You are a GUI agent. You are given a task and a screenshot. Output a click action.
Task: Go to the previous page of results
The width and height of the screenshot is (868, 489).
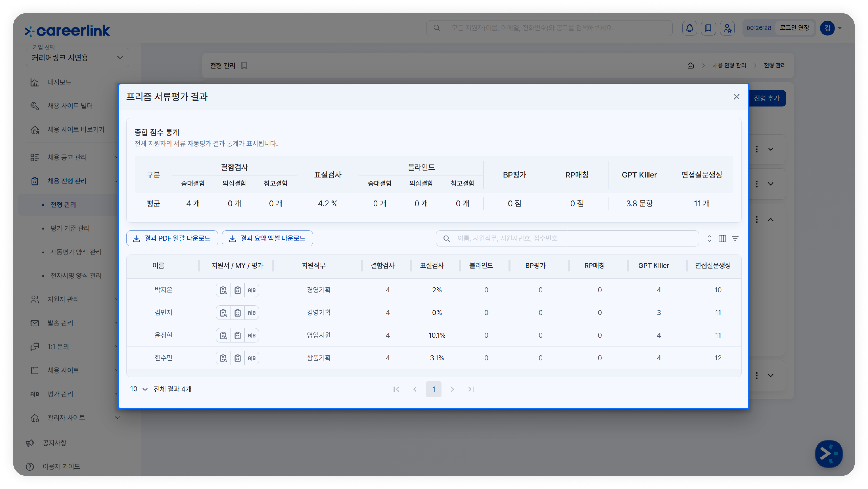[415, 389]
